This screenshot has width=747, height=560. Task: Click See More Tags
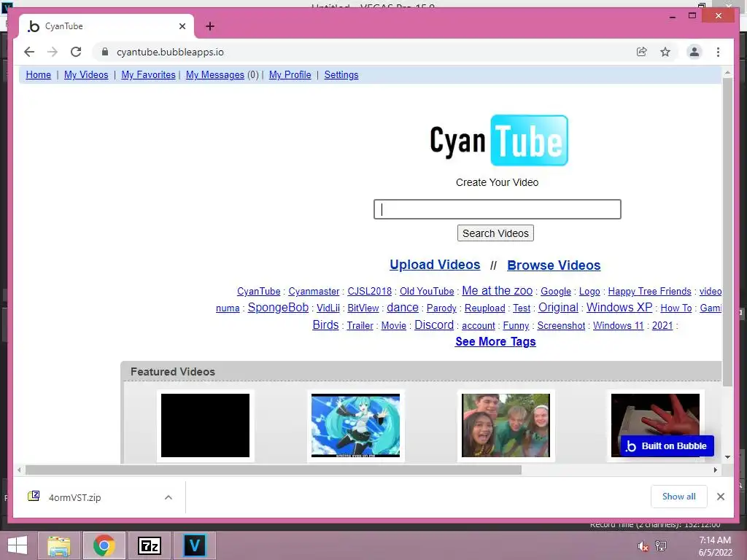click(x=495, y=341)
